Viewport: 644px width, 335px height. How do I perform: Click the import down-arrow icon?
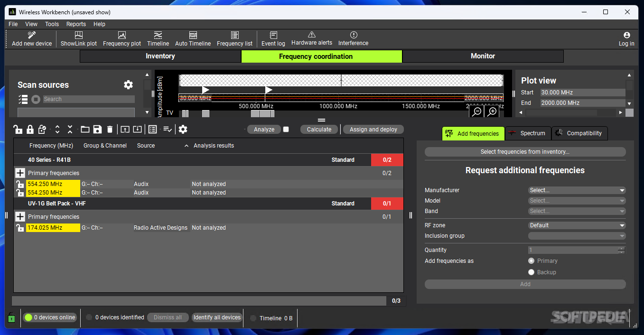pos(137,129)
